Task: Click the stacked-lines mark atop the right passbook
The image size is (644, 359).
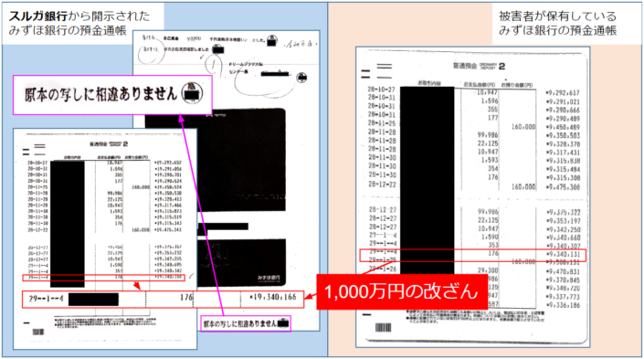Action: (376, 71)
